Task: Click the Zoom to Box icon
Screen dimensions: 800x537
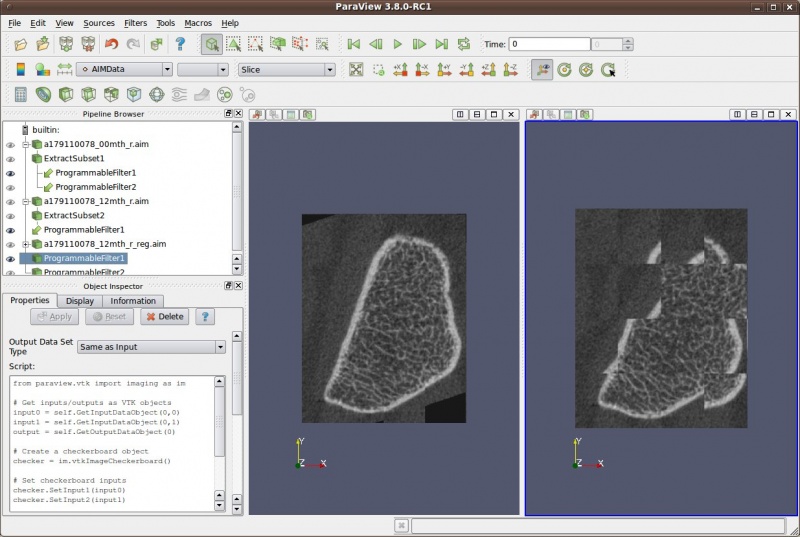Action: click(378, 69)
